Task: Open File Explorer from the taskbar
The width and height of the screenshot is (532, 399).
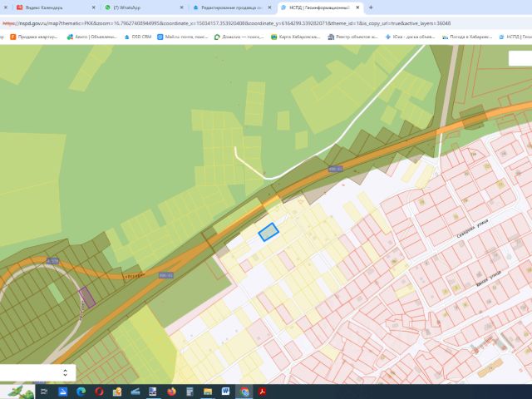Action: [x=208, y=392]
